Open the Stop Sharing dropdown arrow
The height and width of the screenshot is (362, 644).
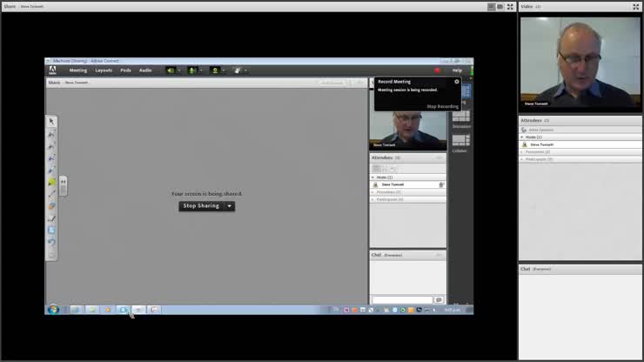(x=230, y=206)
